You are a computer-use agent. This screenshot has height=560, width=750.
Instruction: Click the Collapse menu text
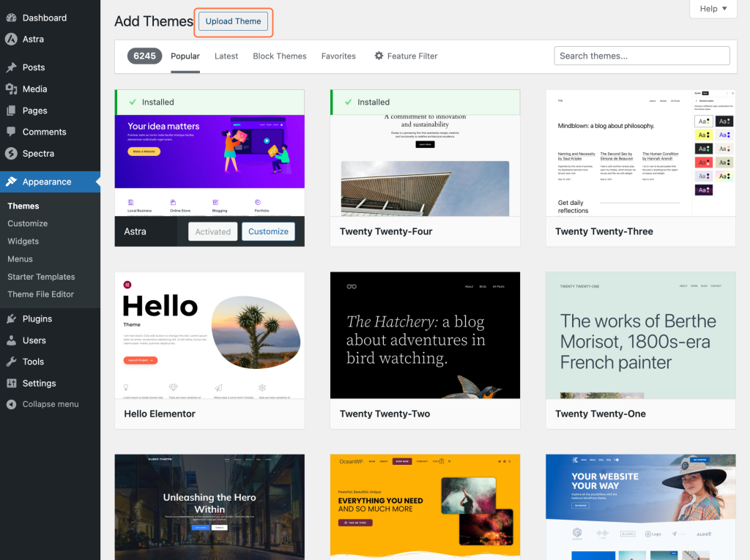(x=51, y=404)
